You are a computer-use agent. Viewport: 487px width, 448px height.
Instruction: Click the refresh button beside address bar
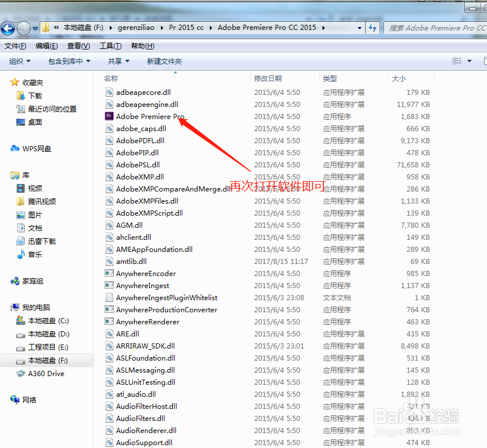pos(373,28)
